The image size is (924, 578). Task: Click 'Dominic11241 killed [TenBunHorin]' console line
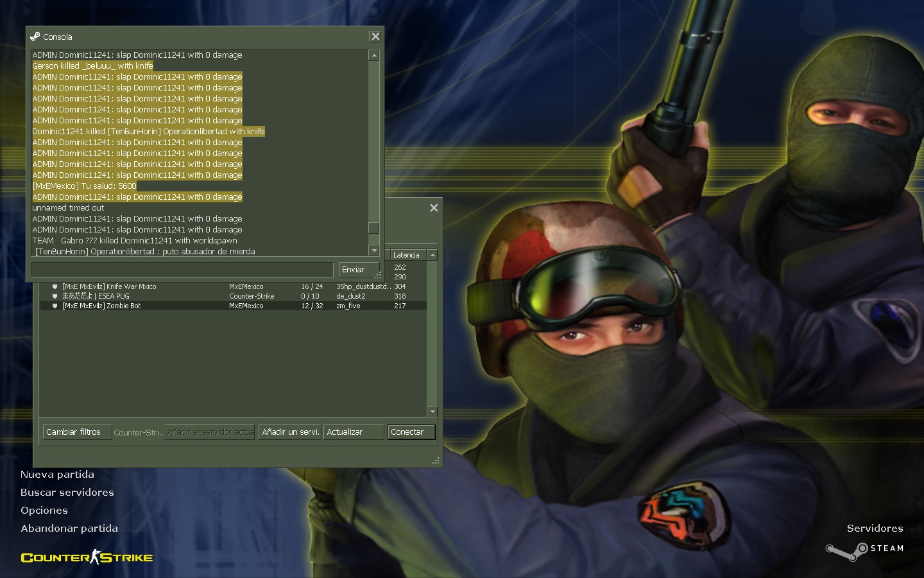point(148,131)
